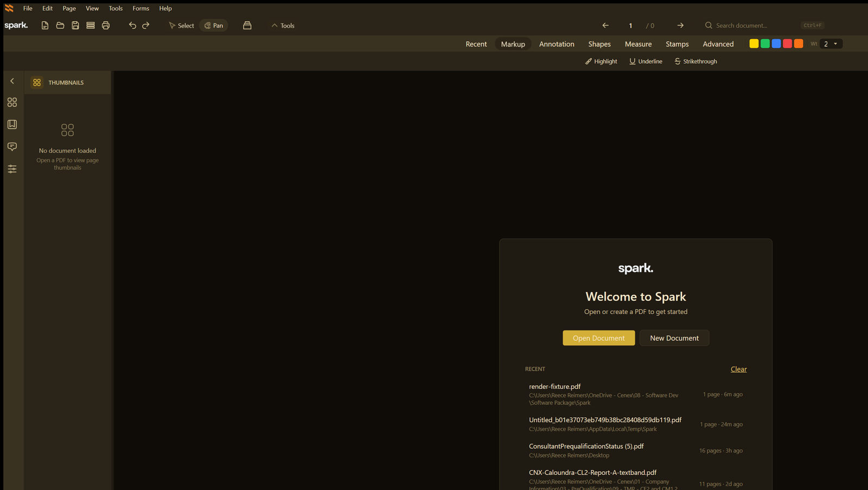Undo the last action
The width and height of the screenshot is (868, 490).
point(132,26)
